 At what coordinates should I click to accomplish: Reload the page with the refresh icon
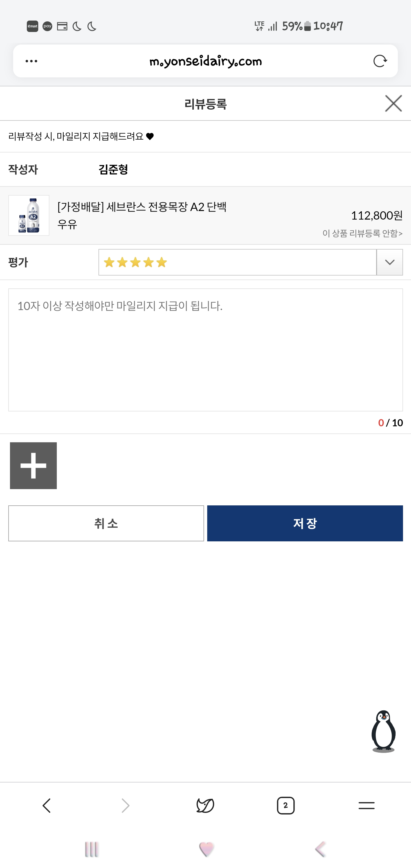coord(380,61)
